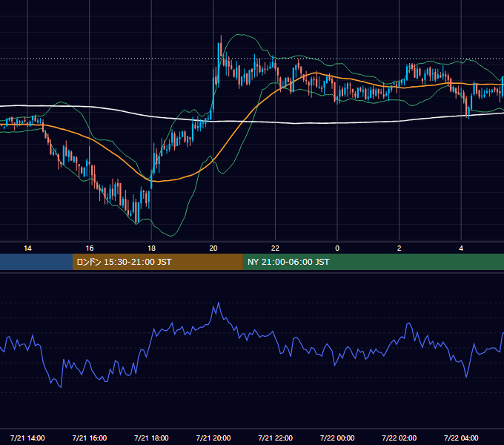The image size is (504, 445).
Task: Click the 7/22 00:00 label on indicator axis
Action: (x=337, y=438)
